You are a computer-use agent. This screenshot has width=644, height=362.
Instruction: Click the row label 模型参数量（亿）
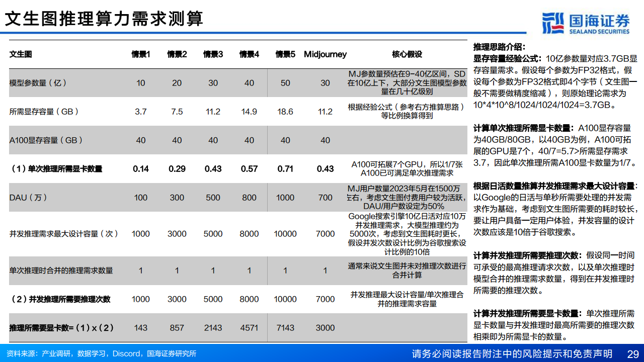[x=38, y=83]
